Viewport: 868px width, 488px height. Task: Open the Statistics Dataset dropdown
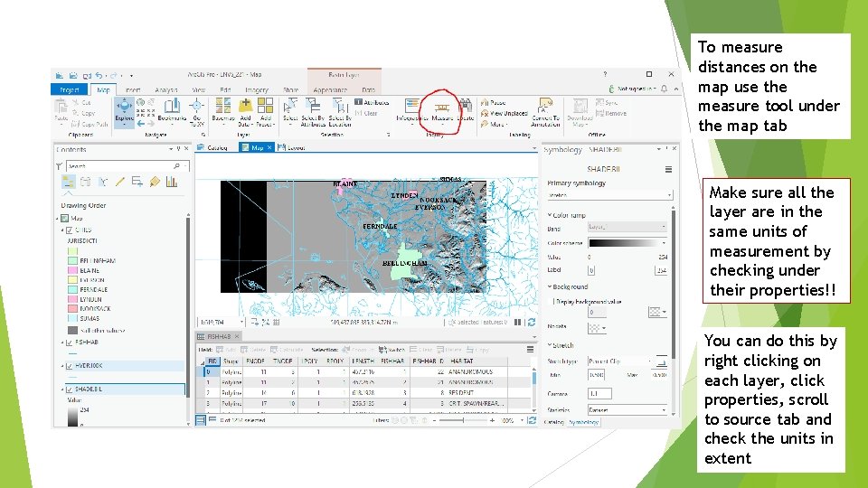(x=627, y=410)
